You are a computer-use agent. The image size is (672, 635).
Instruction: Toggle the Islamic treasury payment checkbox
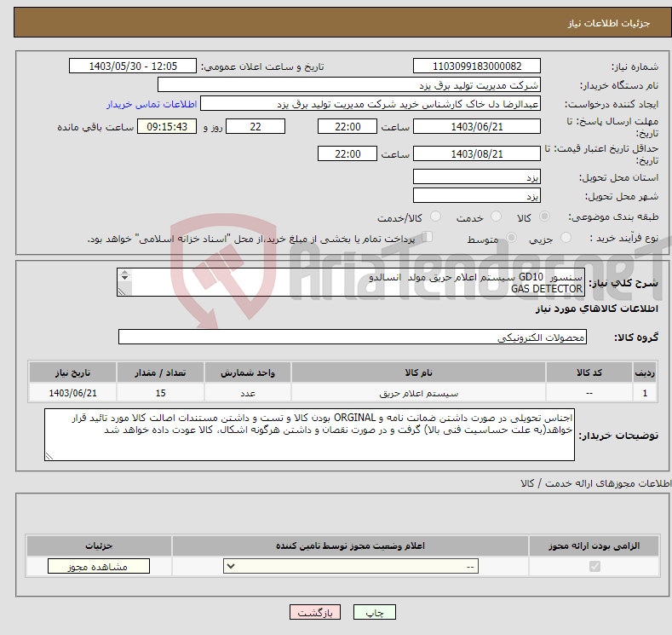point(427,237)
